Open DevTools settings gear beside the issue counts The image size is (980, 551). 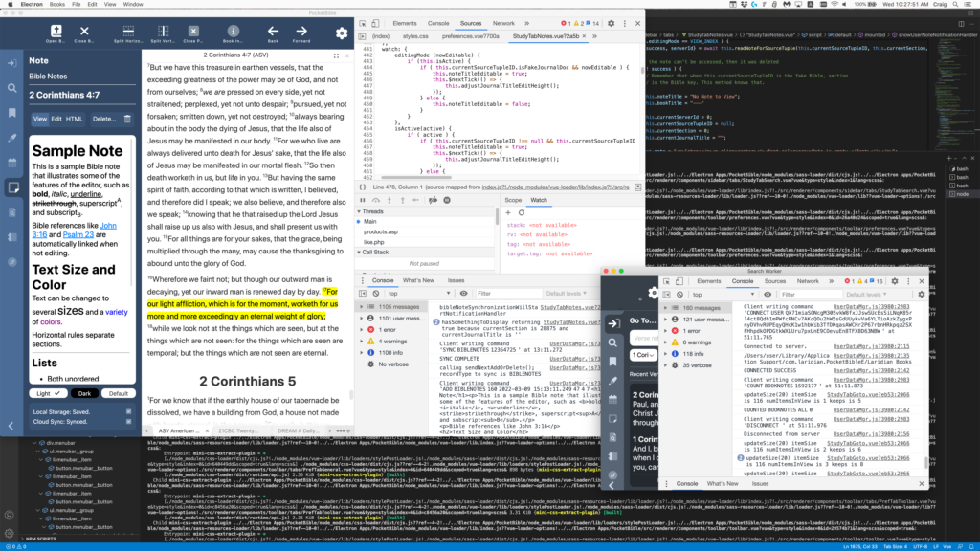tap(611, 24)
